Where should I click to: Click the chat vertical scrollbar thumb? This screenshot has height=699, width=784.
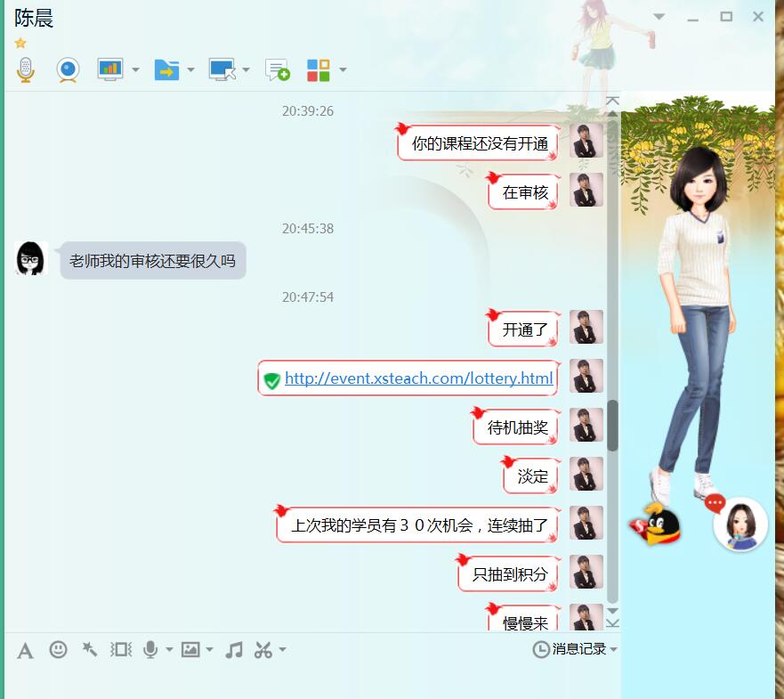[x=612, y=425]
